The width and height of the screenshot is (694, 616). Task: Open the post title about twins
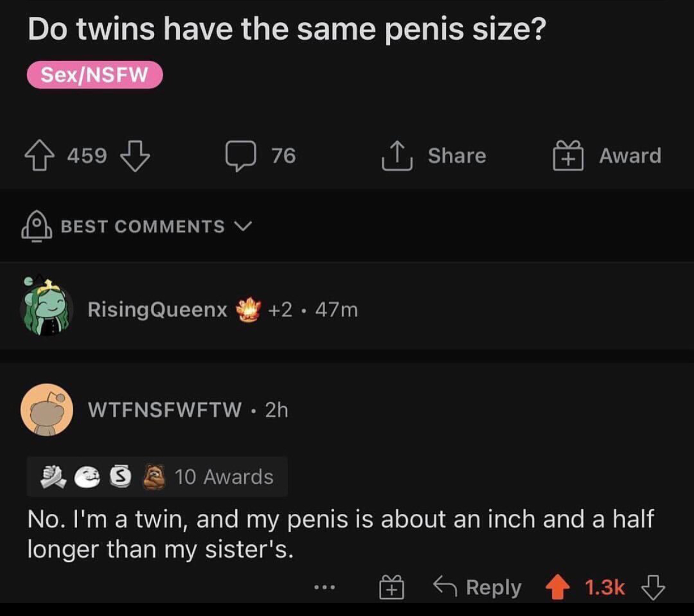pos(287,29)
